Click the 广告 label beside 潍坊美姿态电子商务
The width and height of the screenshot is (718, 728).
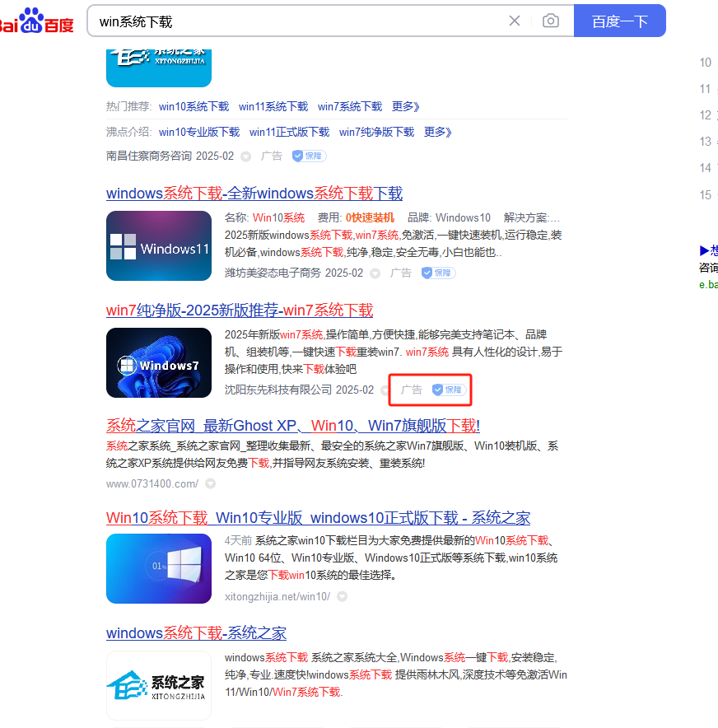coord(400,273)
